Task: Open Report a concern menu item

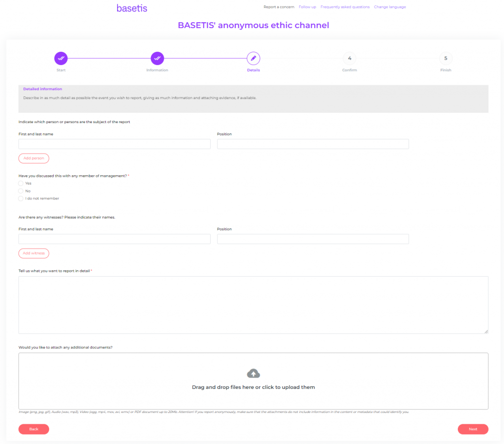Action: pyautogui.click(x=279, y=7)
